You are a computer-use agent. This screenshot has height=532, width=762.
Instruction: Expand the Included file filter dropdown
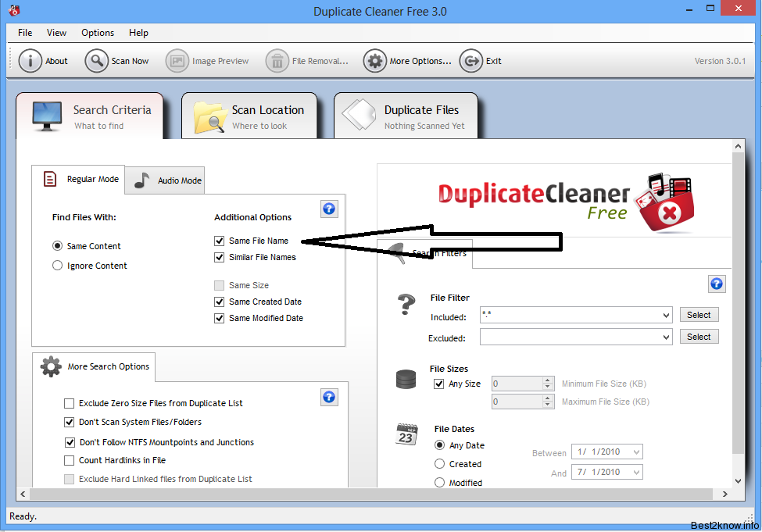coord(666,316)
